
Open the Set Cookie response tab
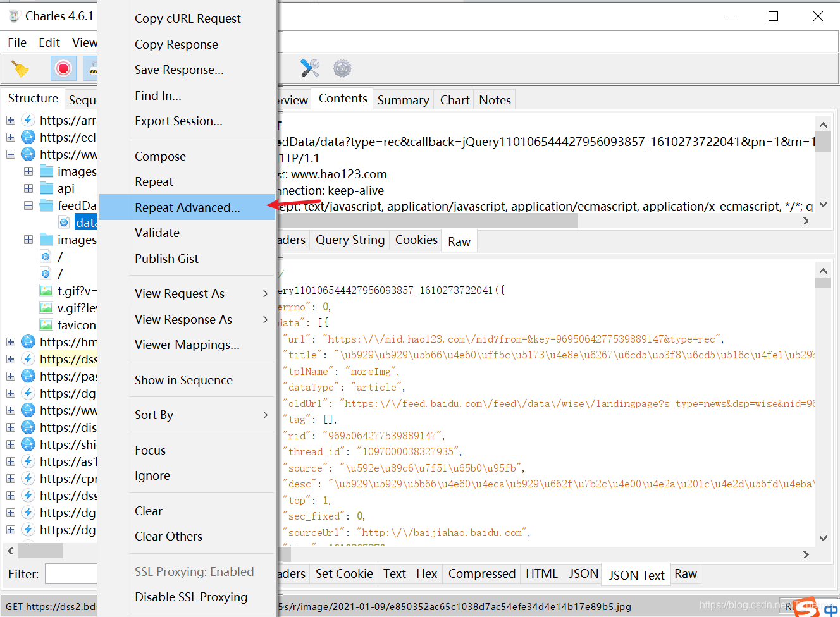(344, 574)
